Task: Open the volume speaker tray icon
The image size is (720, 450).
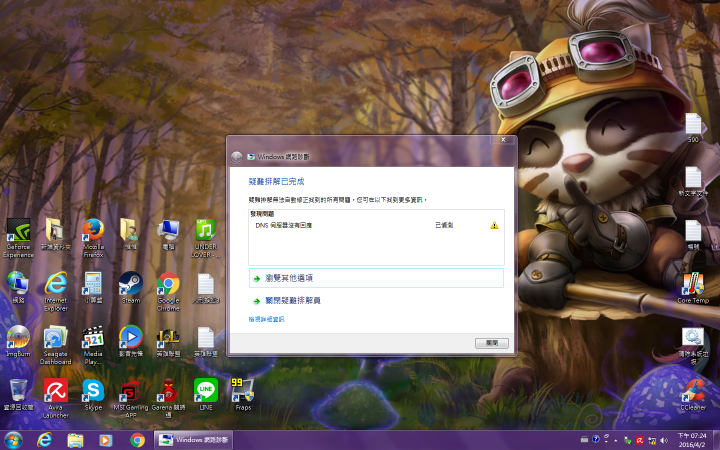Action: click(x=664, y=441)
